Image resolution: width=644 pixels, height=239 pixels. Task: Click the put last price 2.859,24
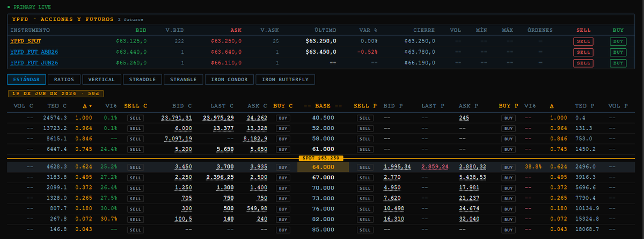click(435, 168)
